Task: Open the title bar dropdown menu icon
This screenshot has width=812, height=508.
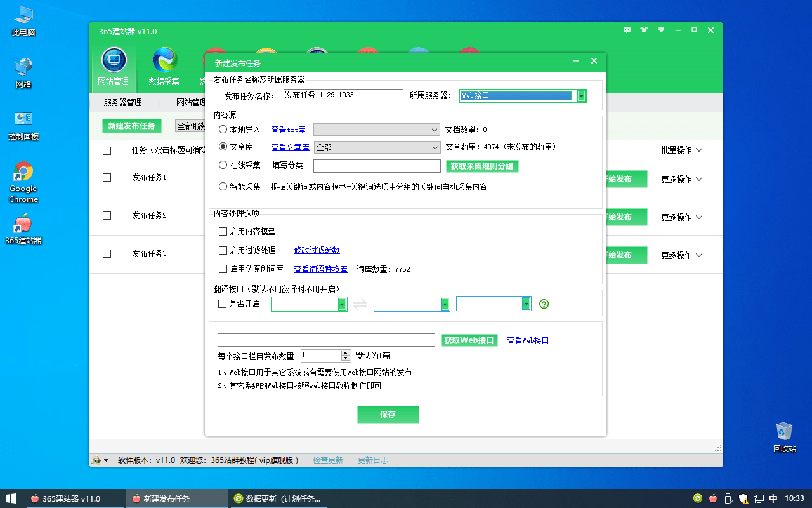Action: tap(661, 30)
